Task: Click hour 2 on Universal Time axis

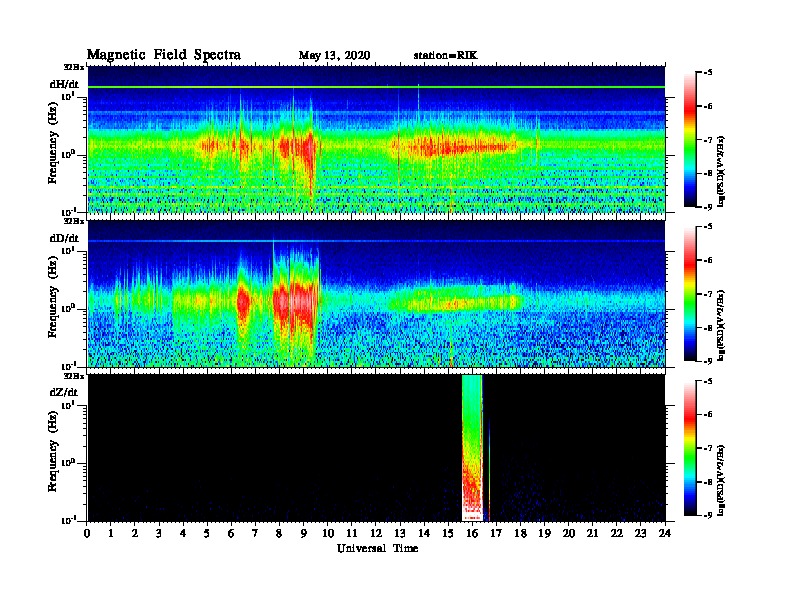Action: pyautogui.click(x=135, y=533)
